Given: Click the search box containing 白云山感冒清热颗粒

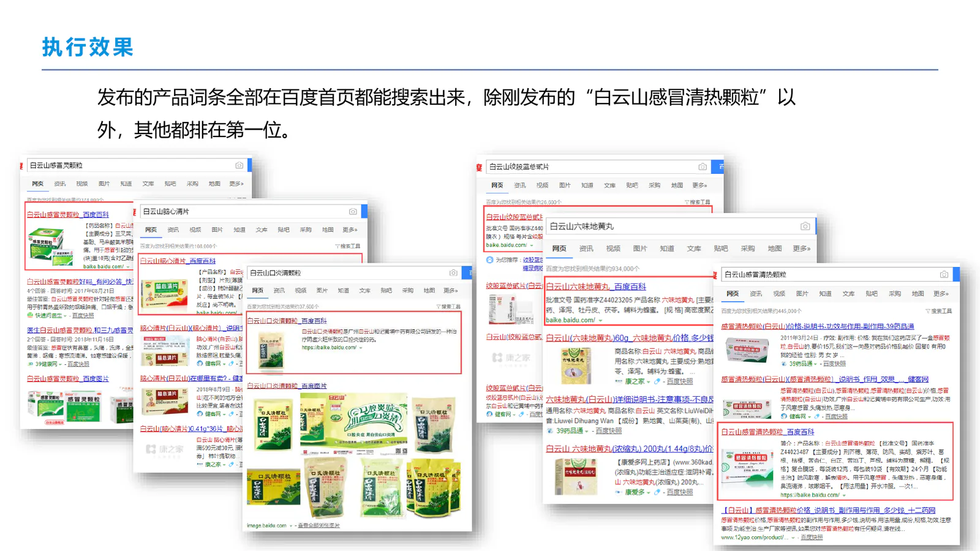Looking at the screenshot, I should (x=837, y=274).
